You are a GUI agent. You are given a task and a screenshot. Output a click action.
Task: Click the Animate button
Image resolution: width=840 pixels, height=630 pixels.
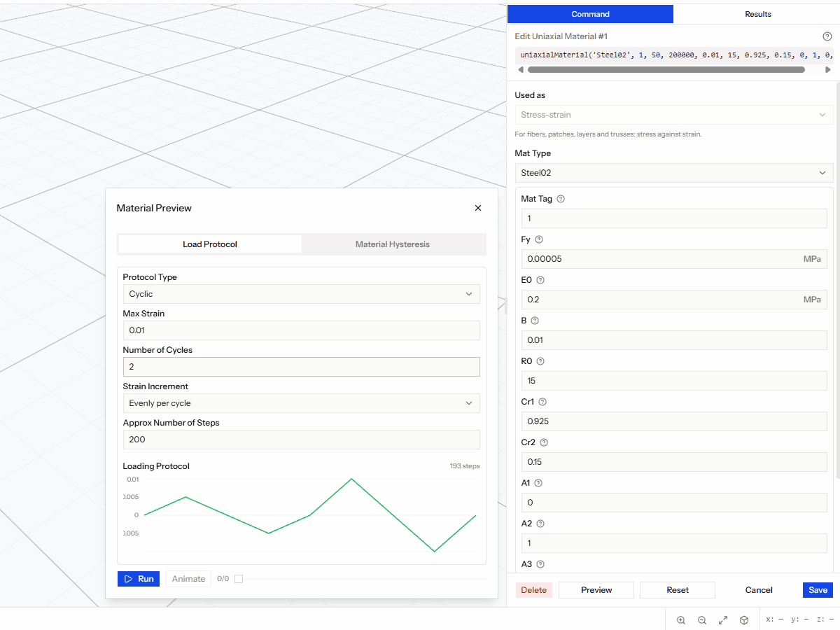click(x=188, y=579)
